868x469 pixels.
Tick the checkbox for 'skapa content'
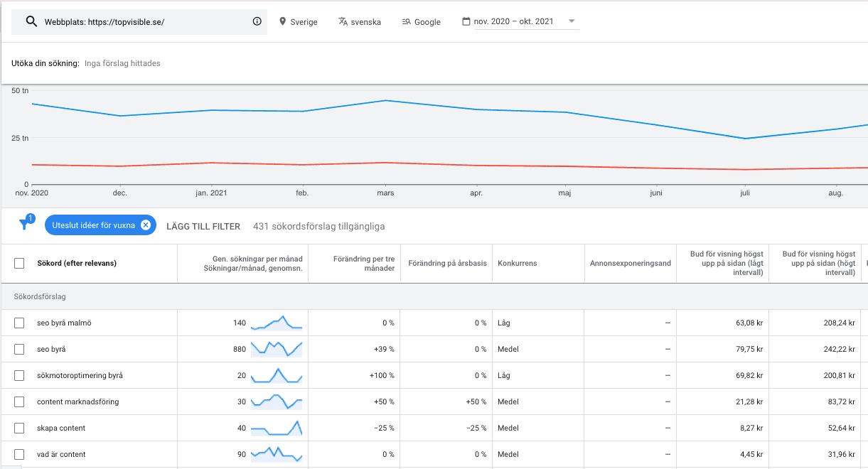19,428
